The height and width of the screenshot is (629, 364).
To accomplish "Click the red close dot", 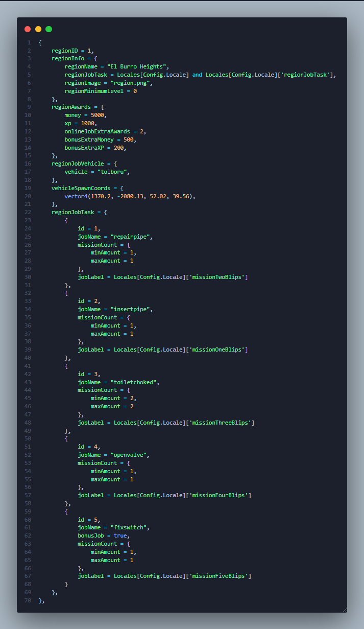I will [x=28, y=29].
